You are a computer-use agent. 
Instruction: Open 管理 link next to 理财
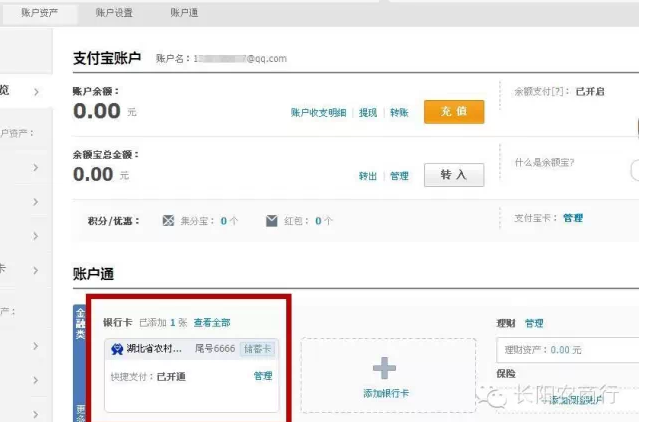pos(534,323)
